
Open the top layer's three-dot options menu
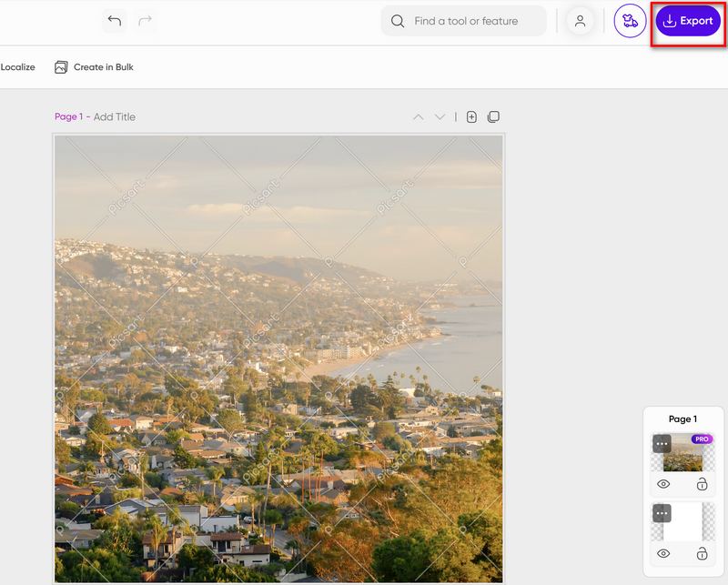662,443
